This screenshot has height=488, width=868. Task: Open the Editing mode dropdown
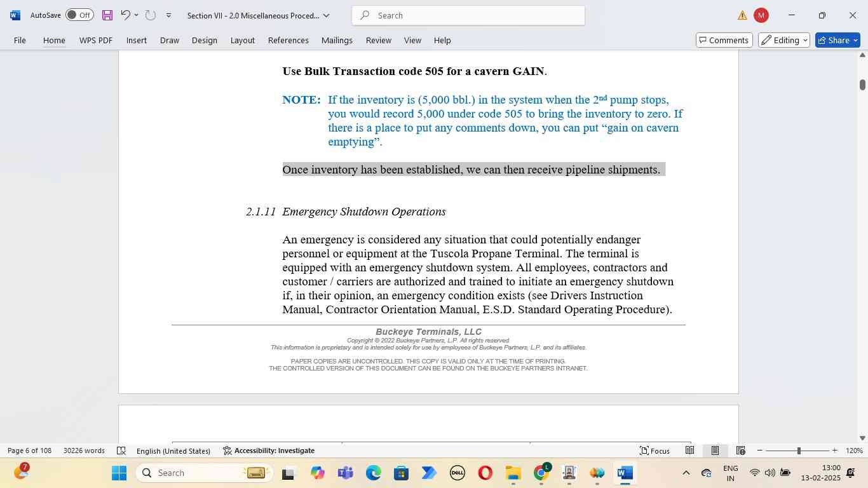click(784, 40)
